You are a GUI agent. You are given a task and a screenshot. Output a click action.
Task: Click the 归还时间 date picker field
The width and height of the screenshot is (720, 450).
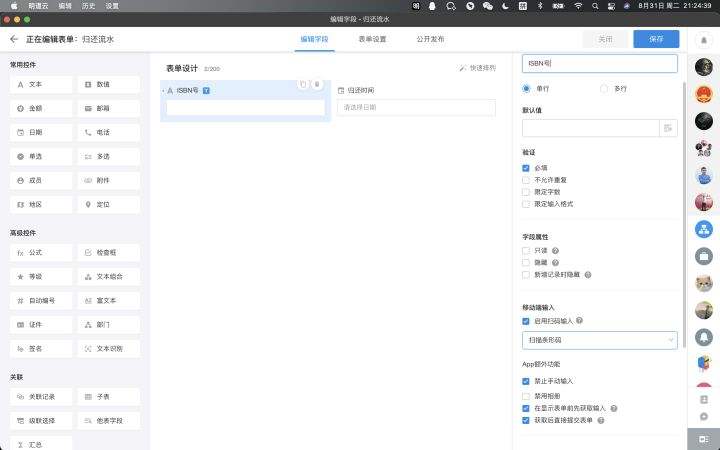[415, 108]
